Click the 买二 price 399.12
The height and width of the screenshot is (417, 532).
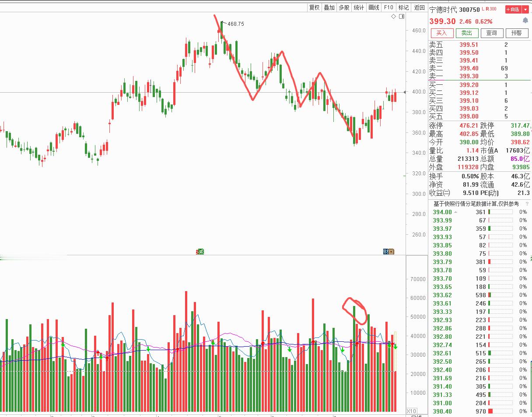469,93
